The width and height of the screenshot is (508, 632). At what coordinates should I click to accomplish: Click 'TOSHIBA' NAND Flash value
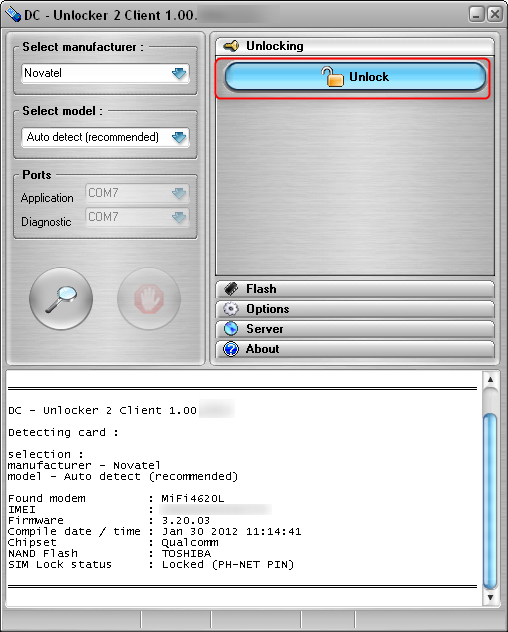click(186, 553)
